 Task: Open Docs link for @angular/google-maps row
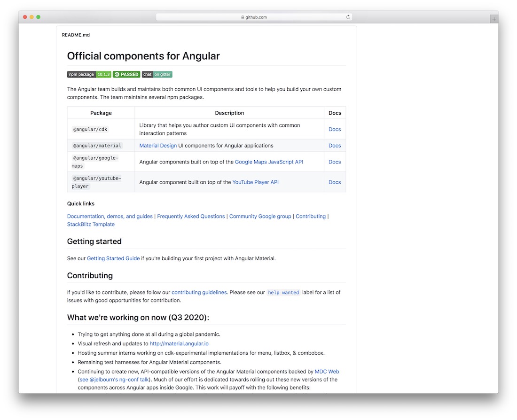(x=335, y=162)
